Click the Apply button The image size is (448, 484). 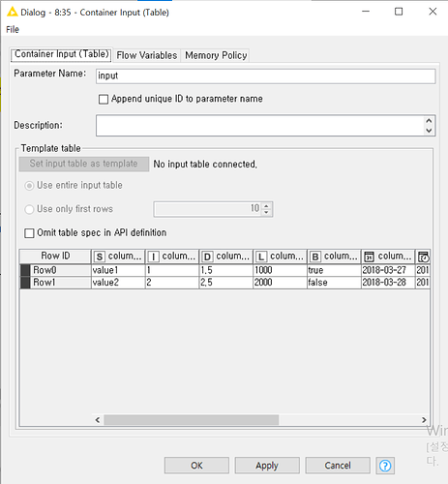(267, 466)
